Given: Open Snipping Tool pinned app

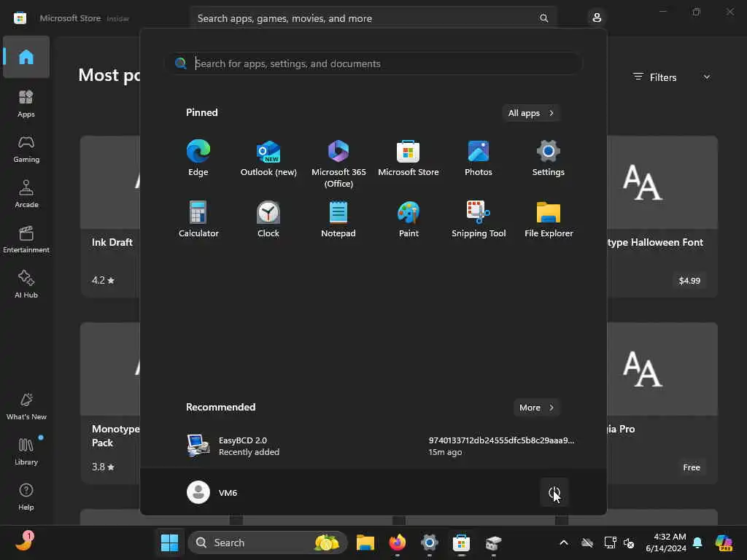Looking at the screenshot, I should tap(479, 219).
